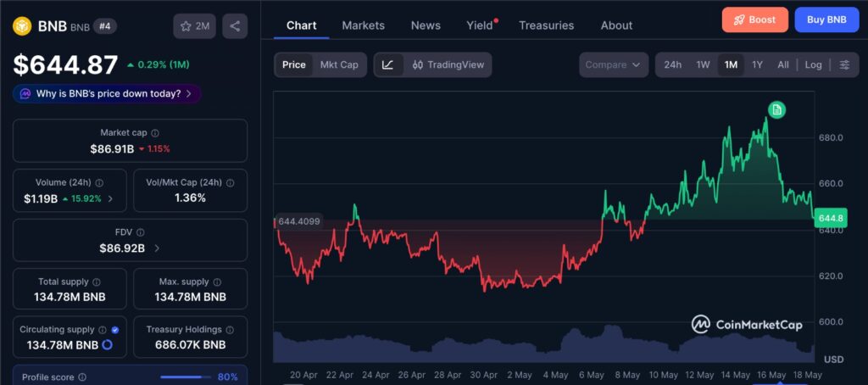Set chart range to 1Y

point(757,64)
